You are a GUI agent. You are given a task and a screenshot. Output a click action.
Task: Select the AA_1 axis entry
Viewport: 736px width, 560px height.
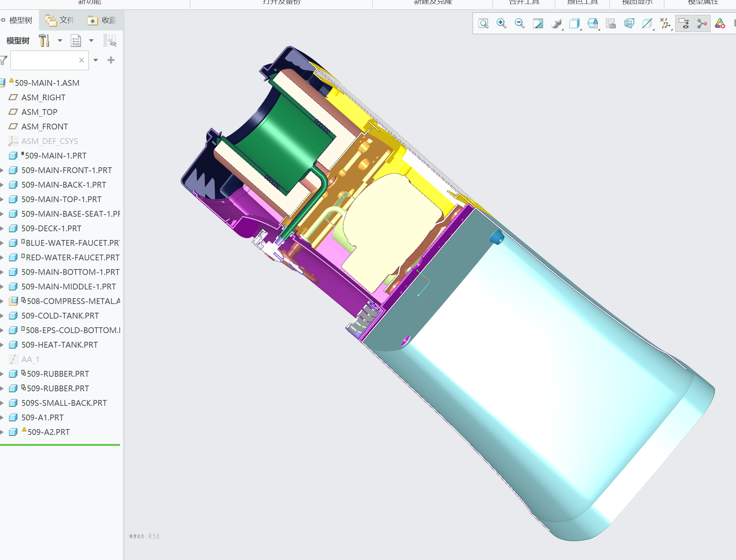(30, 359)
